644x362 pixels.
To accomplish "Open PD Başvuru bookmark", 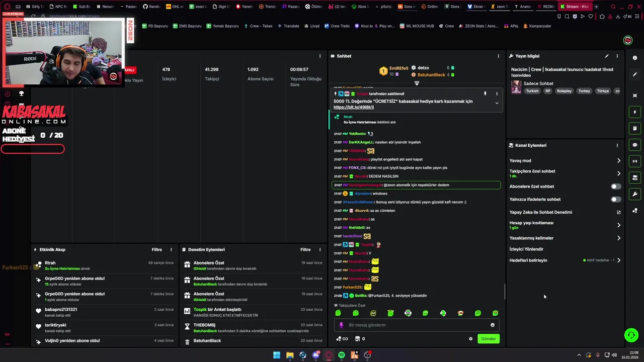I will click(x=155, y=26).
